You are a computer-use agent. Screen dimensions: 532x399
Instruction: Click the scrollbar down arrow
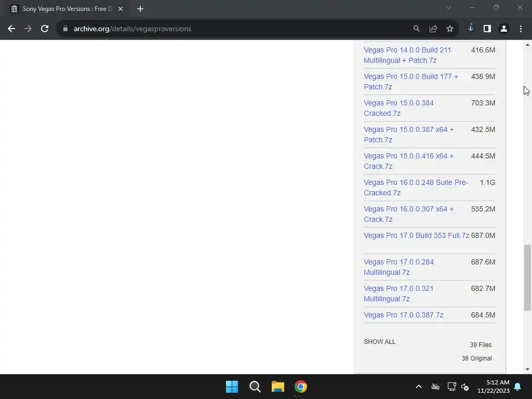(527, 369)
